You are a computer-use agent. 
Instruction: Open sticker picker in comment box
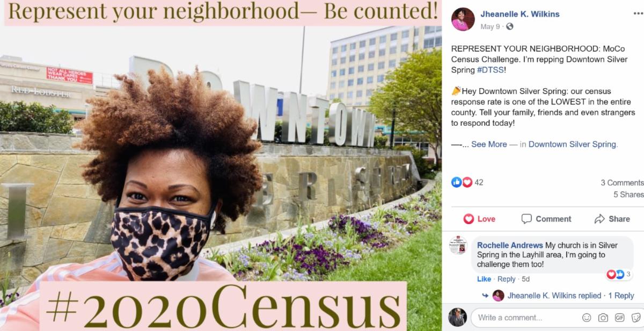(636, 318)
